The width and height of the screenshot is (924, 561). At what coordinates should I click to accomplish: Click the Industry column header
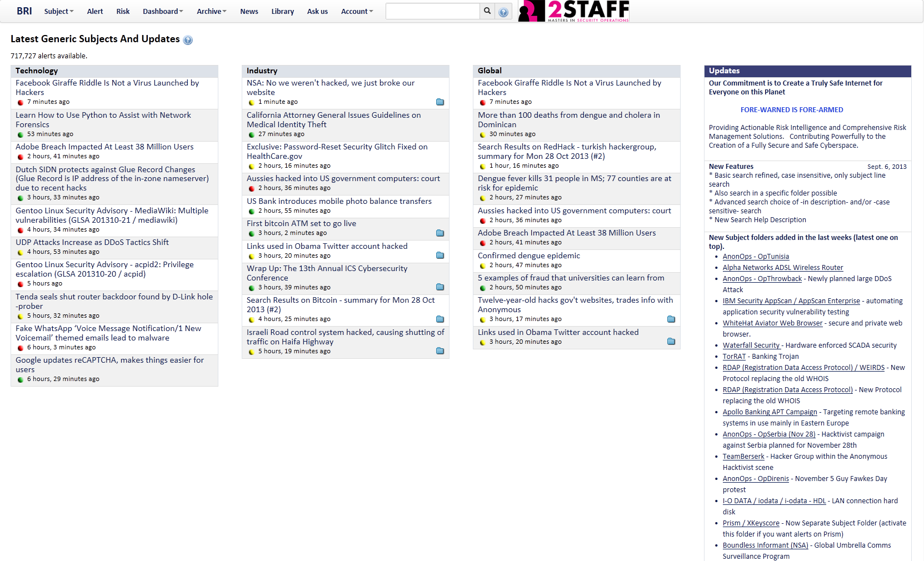point(346,71)
